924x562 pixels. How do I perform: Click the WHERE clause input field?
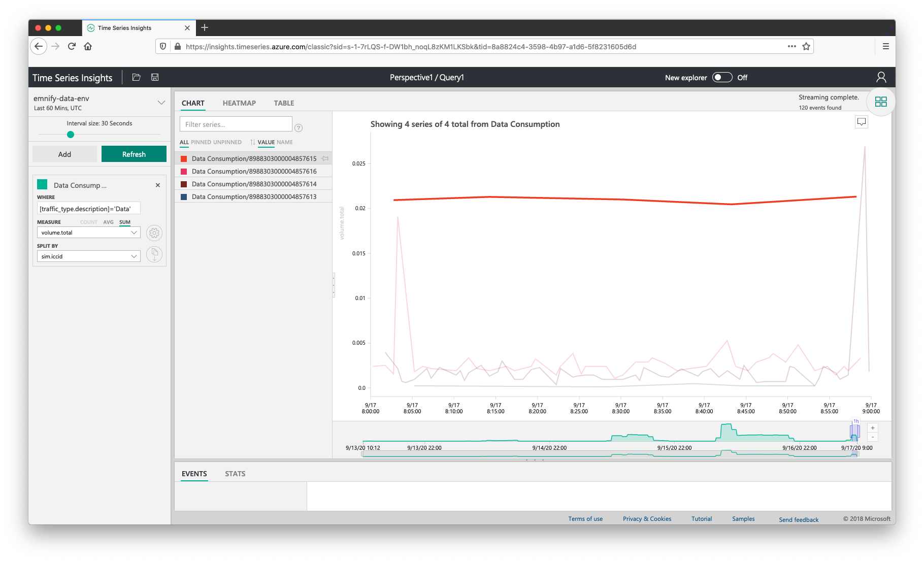[89, 209]
